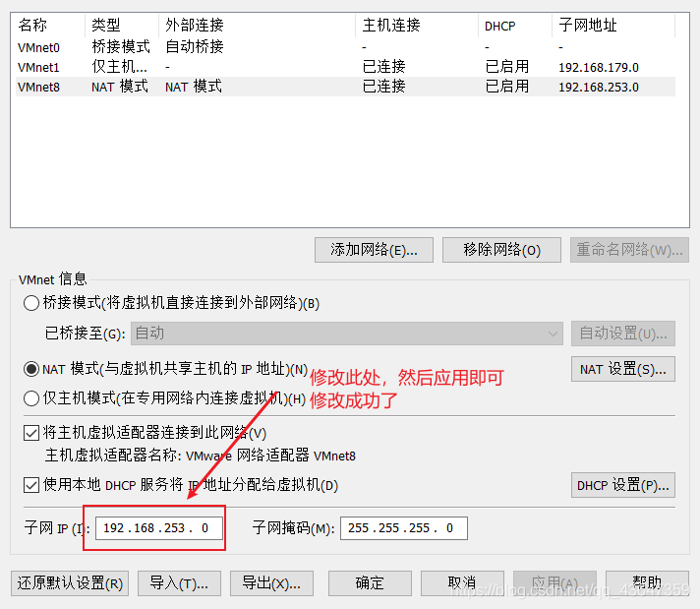The height and width of the screenshot is (609, 700).
Task: Toggle connect host virtual adapter checkbox
Action: click(x=31, y=433)
